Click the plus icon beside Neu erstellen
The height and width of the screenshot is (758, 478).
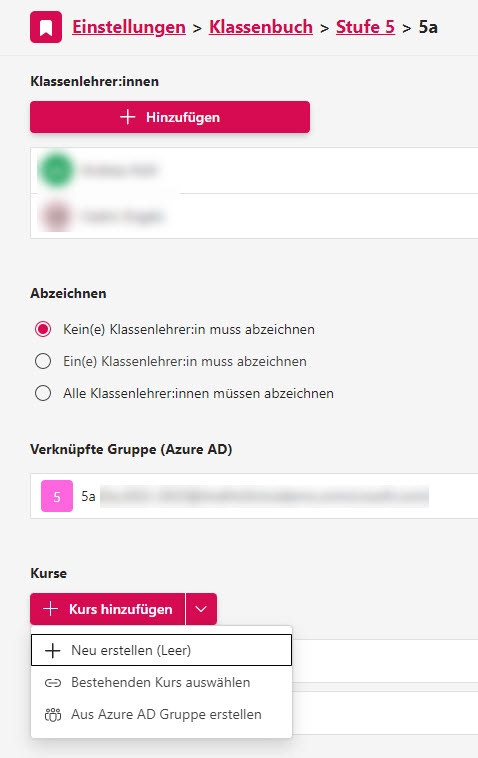point(53,651)
